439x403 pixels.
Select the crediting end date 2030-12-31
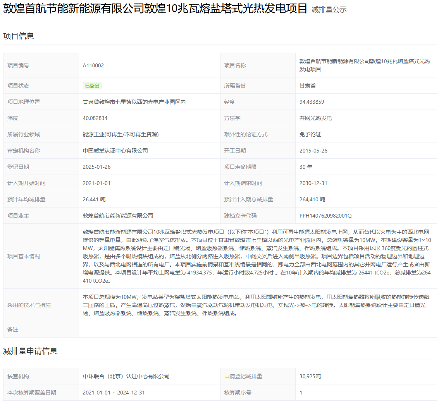313,183
